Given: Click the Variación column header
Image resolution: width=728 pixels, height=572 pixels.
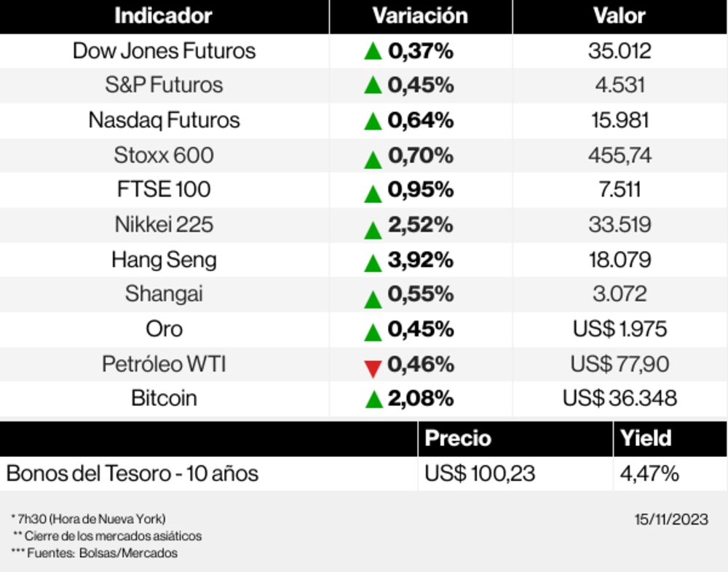Looking at the screenshot, I should tap(419, 16).
